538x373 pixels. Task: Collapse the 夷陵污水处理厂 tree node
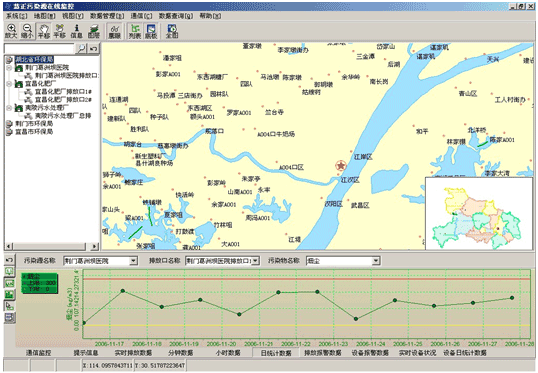[x=9, y=108]
